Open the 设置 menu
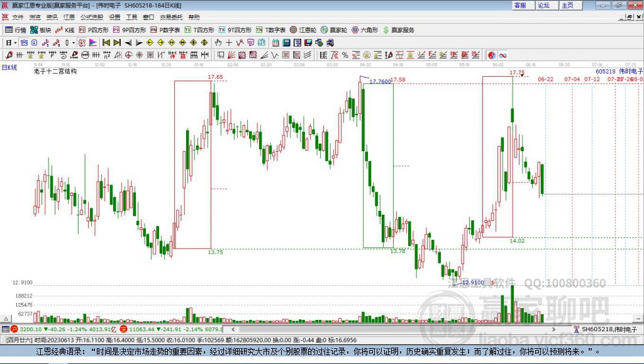644x364 pixels. click(114, 17)
